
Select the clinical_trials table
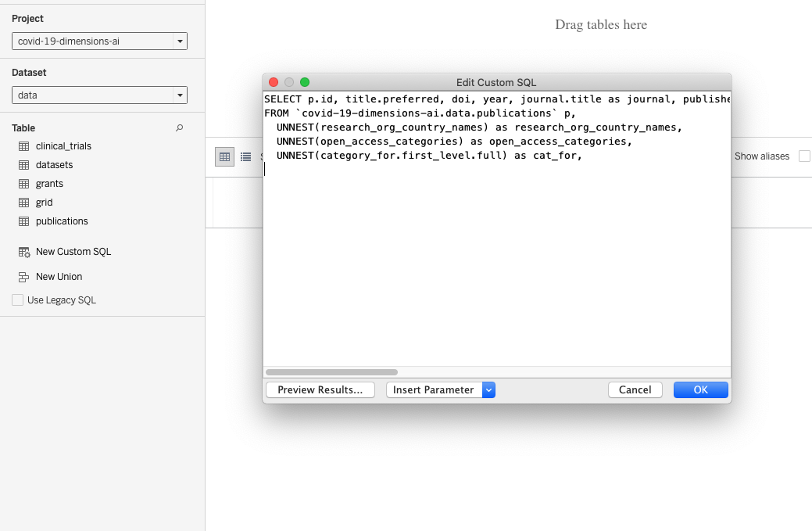click(x=63, y=146)
